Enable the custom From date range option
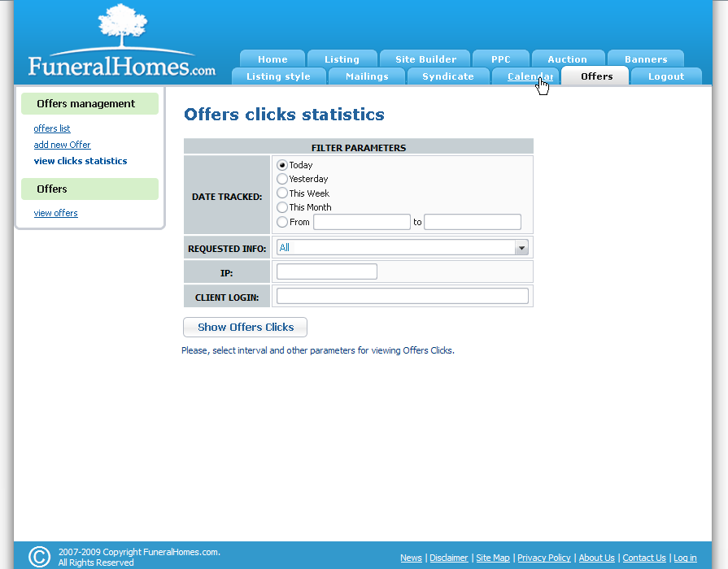The height and width of the screenshot is (569, 728). [x=282, y=221]
